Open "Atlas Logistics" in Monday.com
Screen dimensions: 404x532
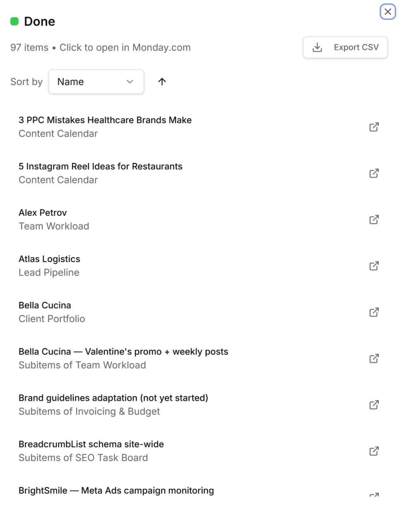pyautogui.click(x=374, y=266)
